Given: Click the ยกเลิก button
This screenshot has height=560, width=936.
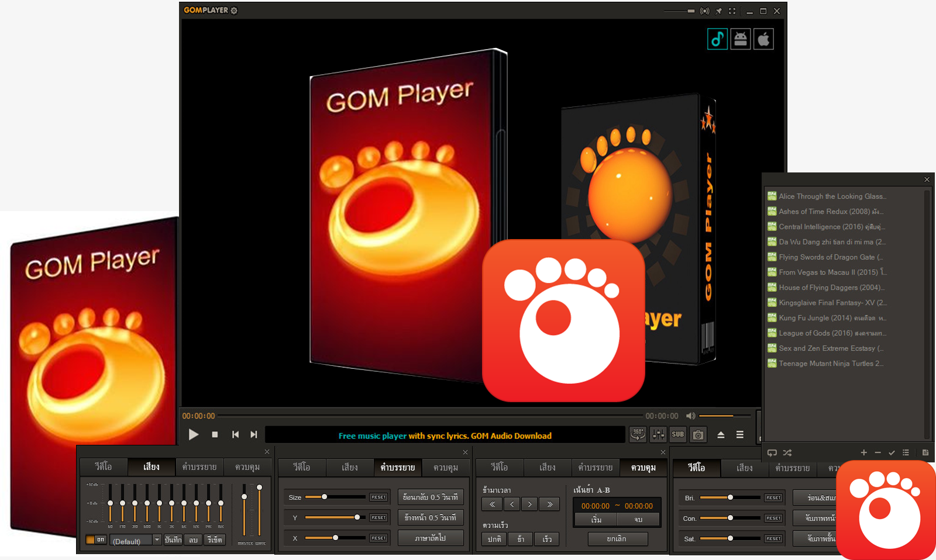Looking at the screenshot, I should 617,539.
